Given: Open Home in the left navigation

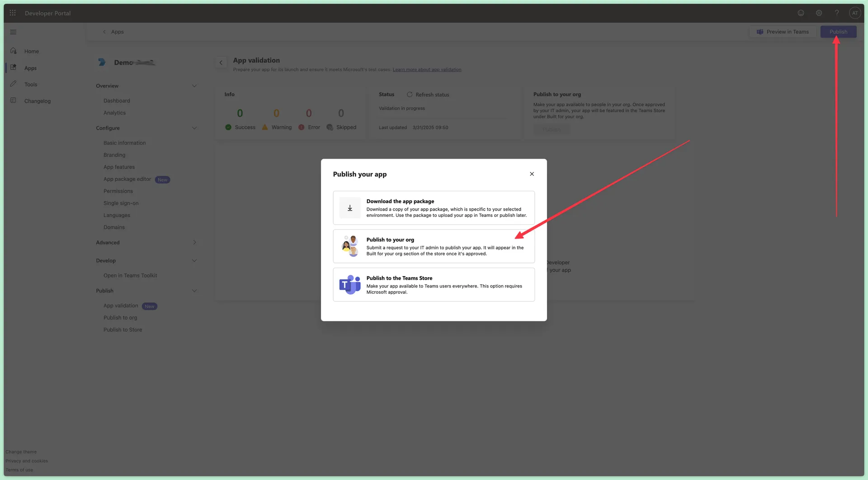Looking at the screenshot, I should (32, 51).
